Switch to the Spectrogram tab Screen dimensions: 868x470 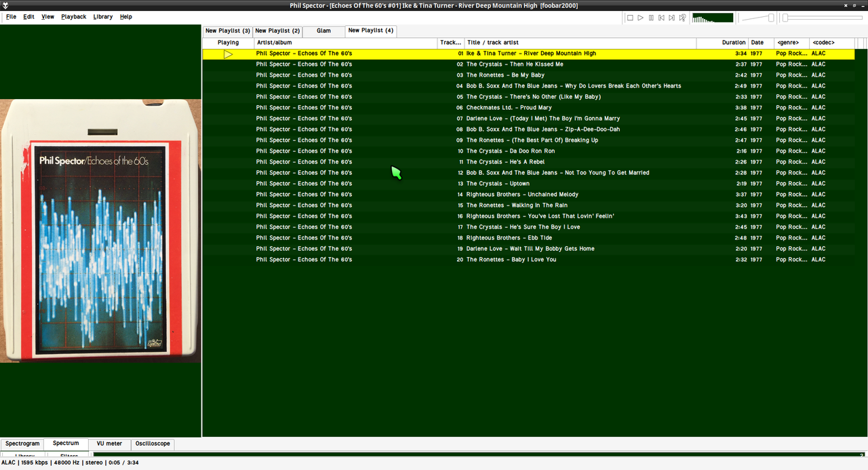point(22,444)
